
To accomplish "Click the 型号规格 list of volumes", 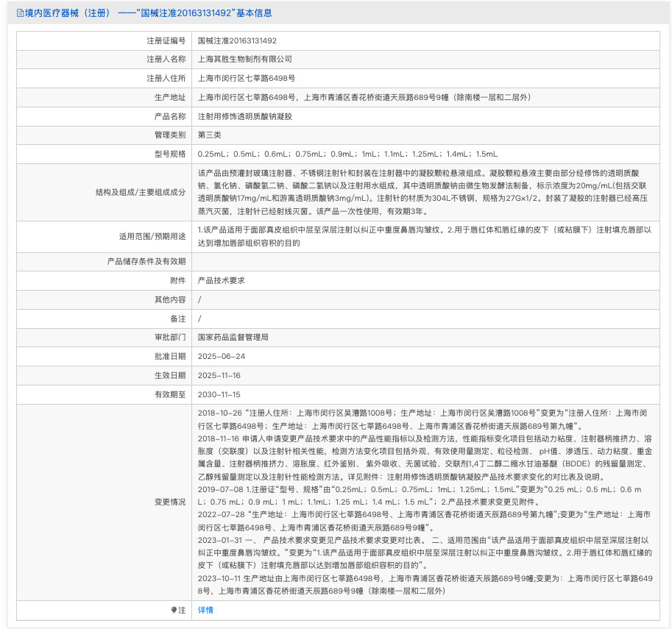I will (x=347, y=154).
